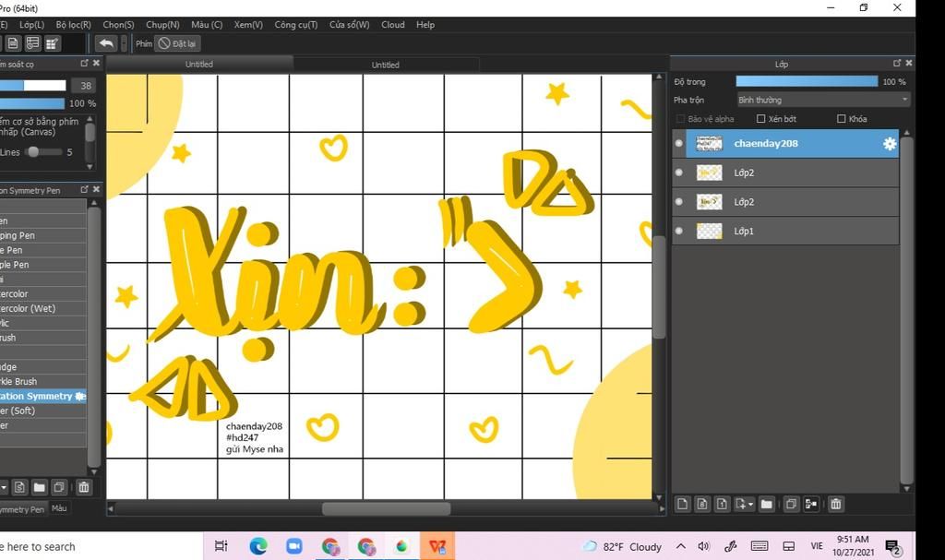Click the undo arrow in the toolbar

coord(106,43)
